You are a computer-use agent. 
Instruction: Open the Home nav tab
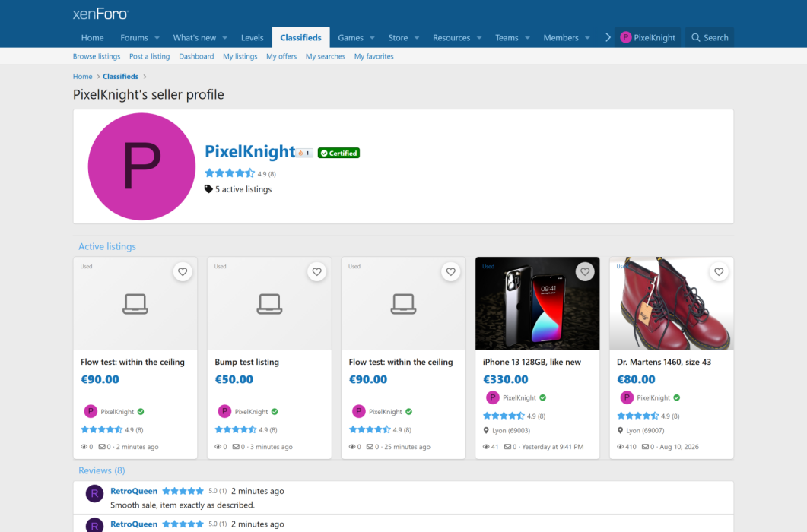pos(93,37)
